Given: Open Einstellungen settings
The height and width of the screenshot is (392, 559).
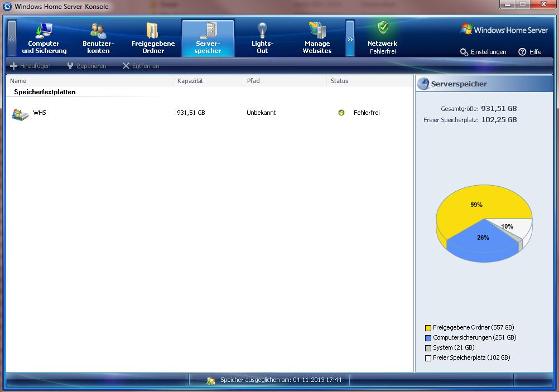Looking at the screenshot, I should coord(488,52).
